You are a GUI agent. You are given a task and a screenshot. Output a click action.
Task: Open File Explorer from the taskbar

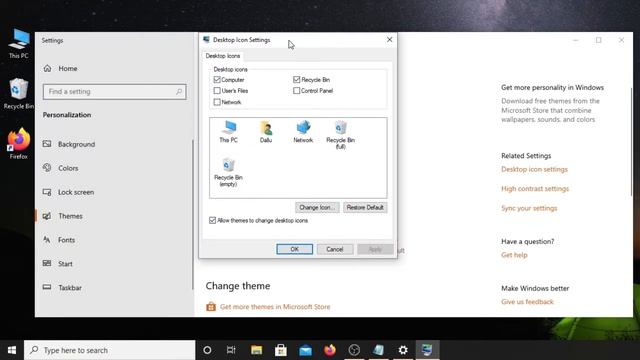point(256,350)
